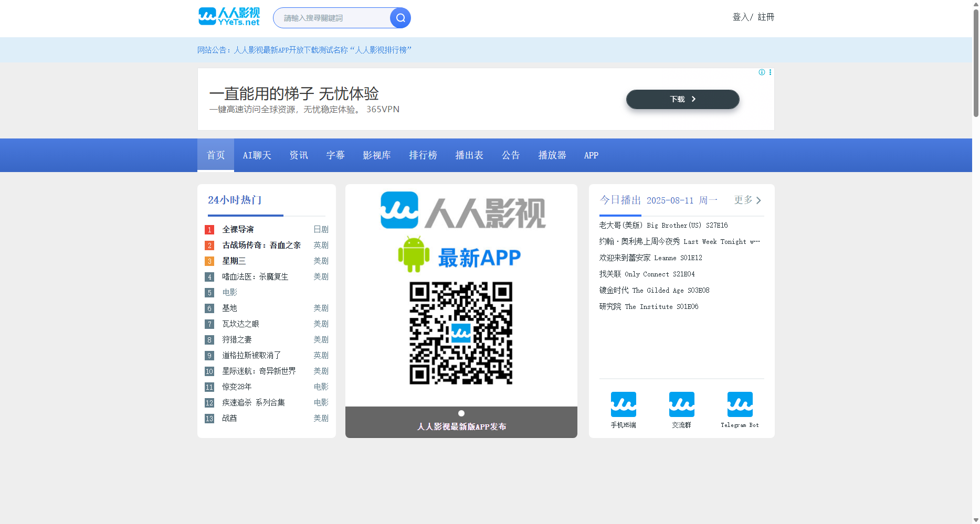The width and height of the screenshot is (980, 524).
Task: Open hot item 嗜血法医：杀魔复生
Action: 255,276
